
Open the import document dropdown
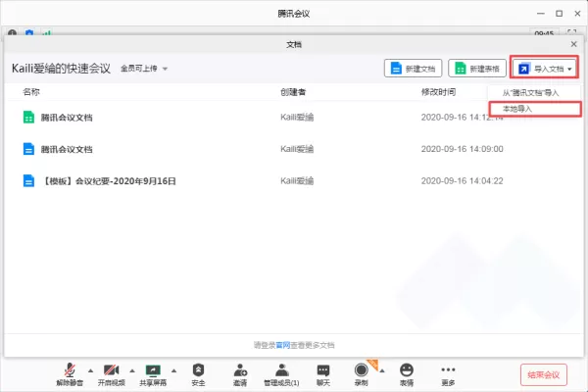(545, 69)
